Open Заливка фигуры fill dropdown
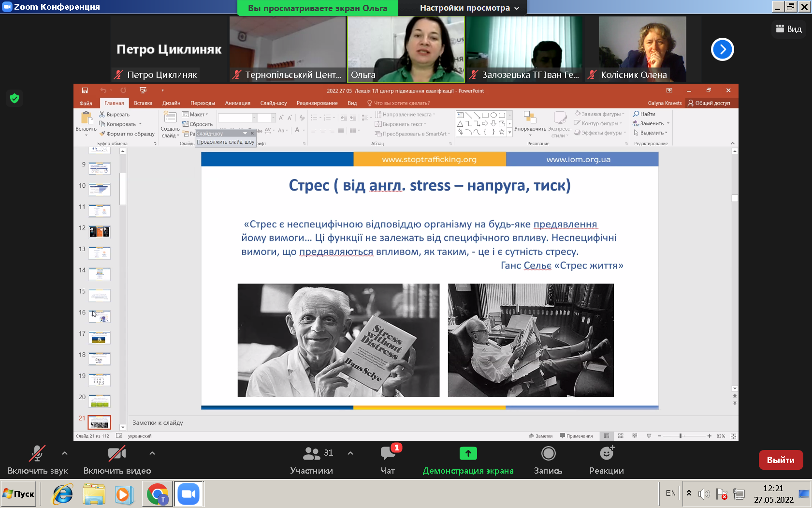 [x=599, y=114]
